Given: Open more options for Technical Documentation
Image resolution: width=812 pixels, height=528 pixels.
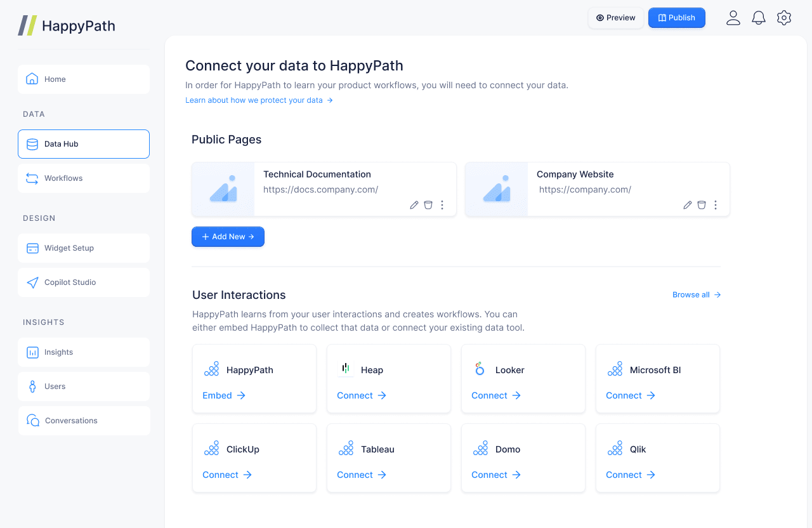Looking at the screenshot, I should coord(442,205).
